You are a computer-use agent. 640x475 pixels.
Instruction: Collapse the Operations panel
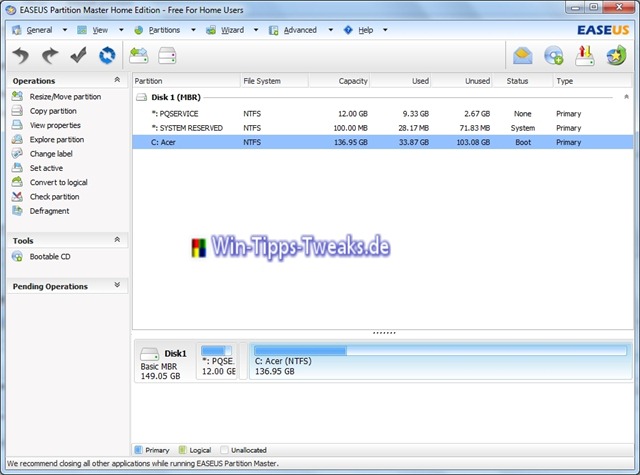(x=117, y=80)
